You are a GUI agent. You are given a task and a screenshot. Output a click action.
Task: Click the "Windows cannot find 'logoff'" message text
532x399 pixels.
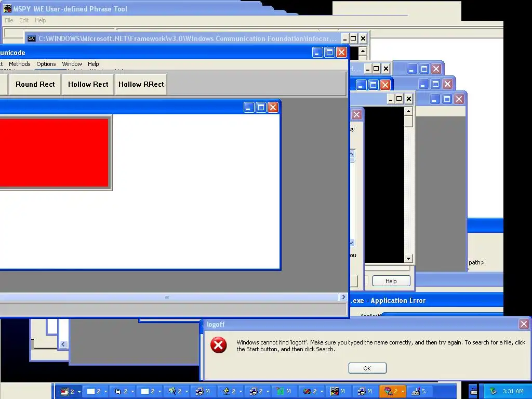[381, 345]
